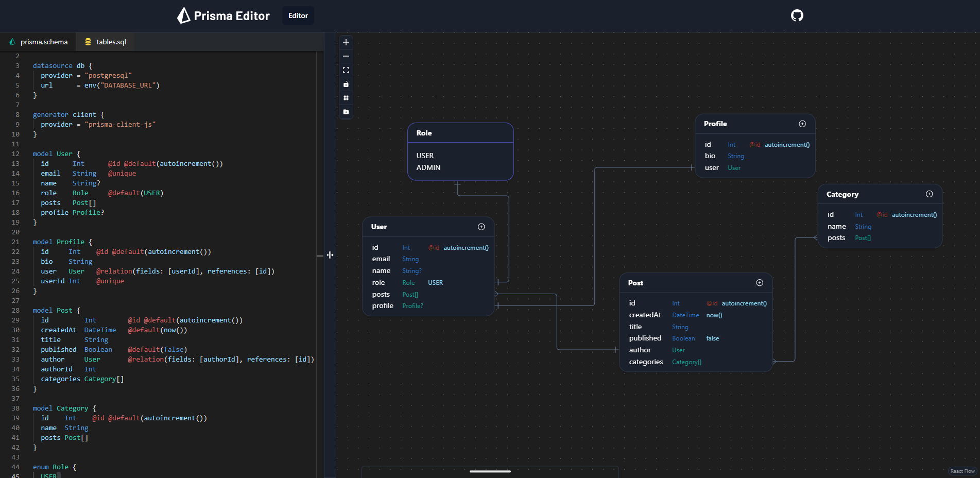Viewport: 980px width, 478px height.
Task: Click the DateTime type in Post node
Action: [685, 315]
